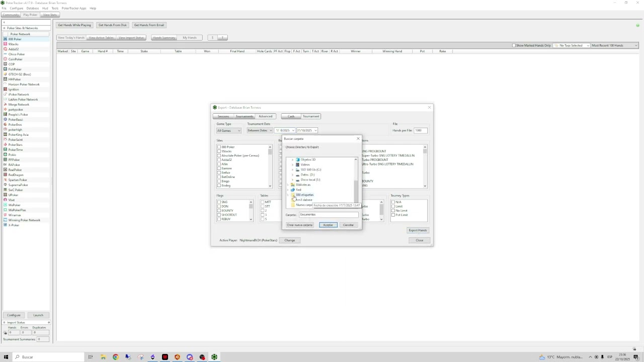Click the 888 Poker icon in sidebar
Viewport: 644px width, 362px height.
5,39
